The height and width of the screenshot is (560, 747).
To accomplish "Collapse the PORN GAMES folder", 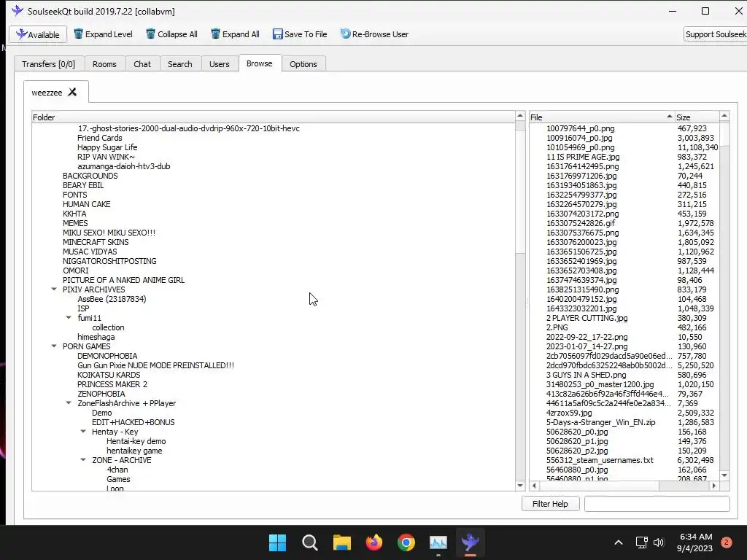I will click(x=54, y=346).
